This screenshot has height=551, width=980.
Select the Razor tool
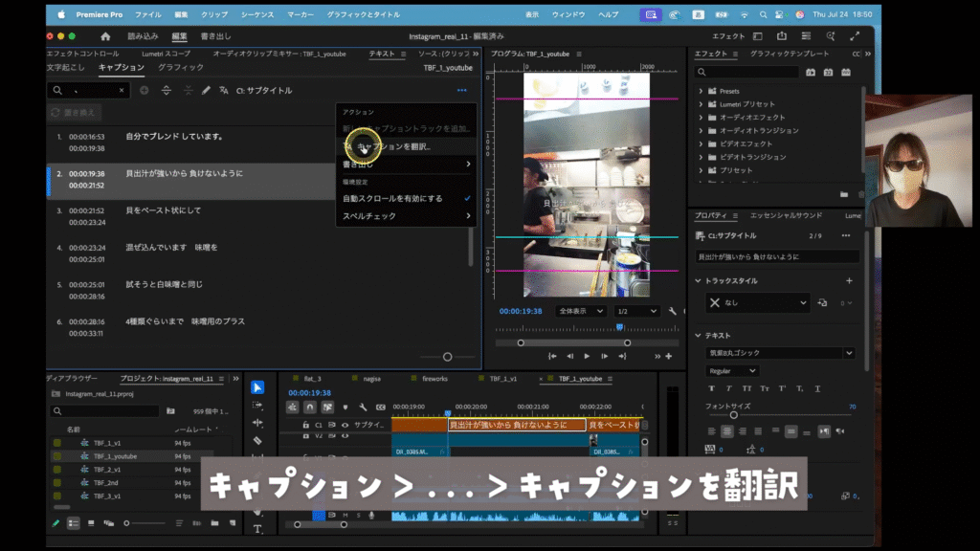(256, 440)
